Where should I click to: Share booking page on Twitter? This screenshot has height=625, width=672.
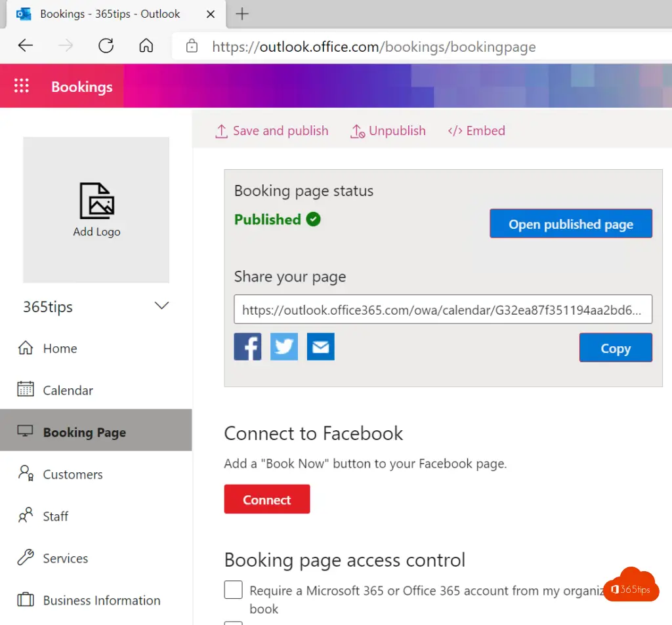284,346
